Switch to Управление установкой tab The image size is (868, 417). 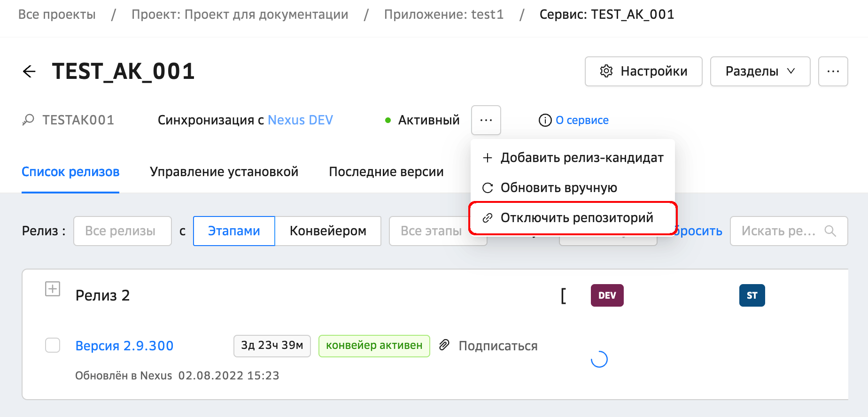(224, 172)
